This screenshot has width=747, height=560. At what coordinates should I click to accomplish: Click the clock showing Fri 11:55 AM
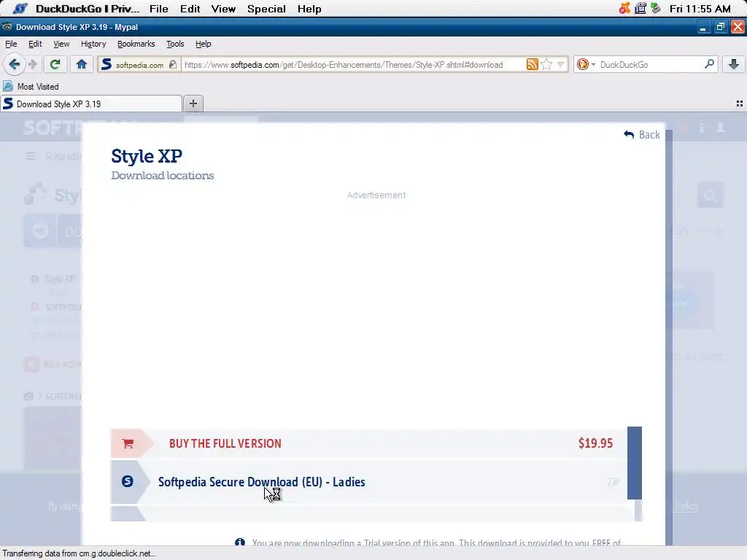700,9
